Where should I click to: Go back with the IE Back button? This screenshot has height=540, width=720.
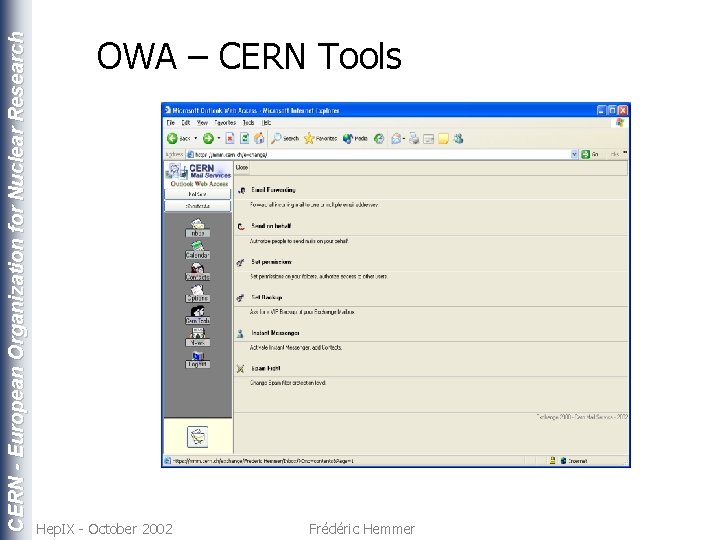[179, 138]
